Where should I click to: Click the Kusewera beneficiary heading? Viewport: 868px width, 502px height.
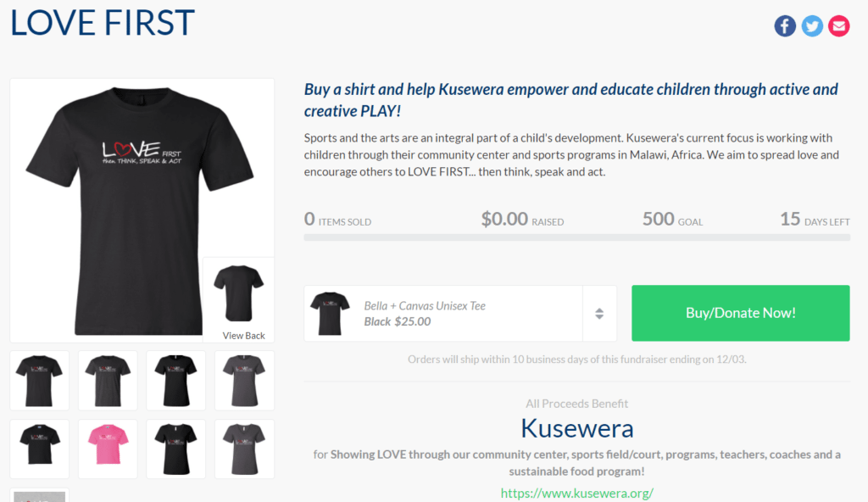pos(576,428)
